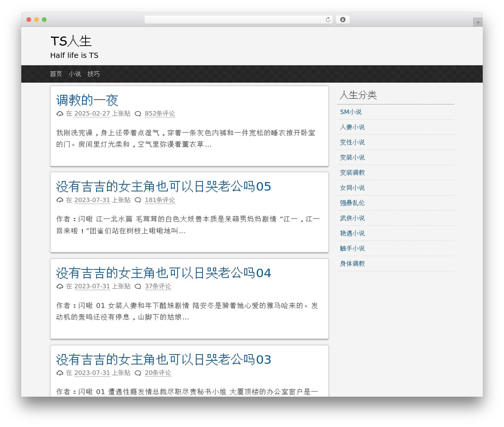This screenshot has height=427, width=504.
Task: Select the 变性小说 category
Action: coord(352,142)
